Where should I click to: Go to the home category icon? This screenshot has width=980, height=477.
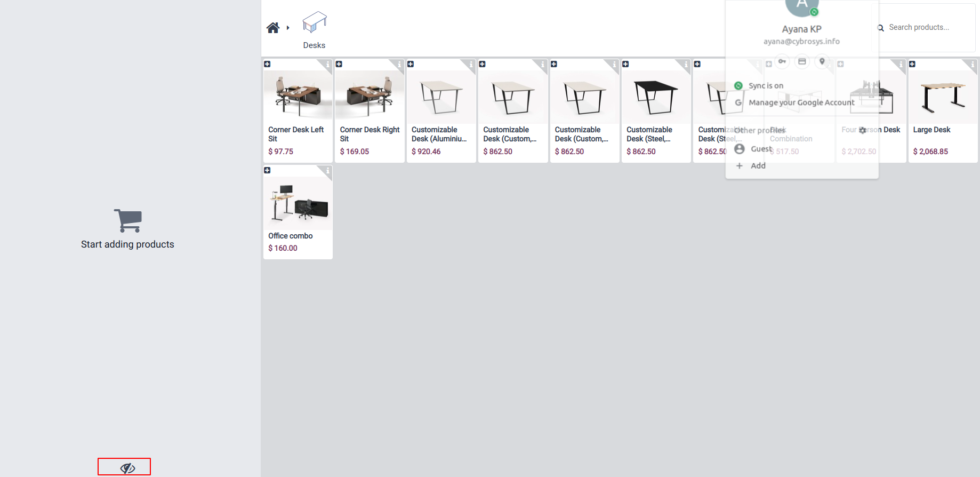[273, 28]
